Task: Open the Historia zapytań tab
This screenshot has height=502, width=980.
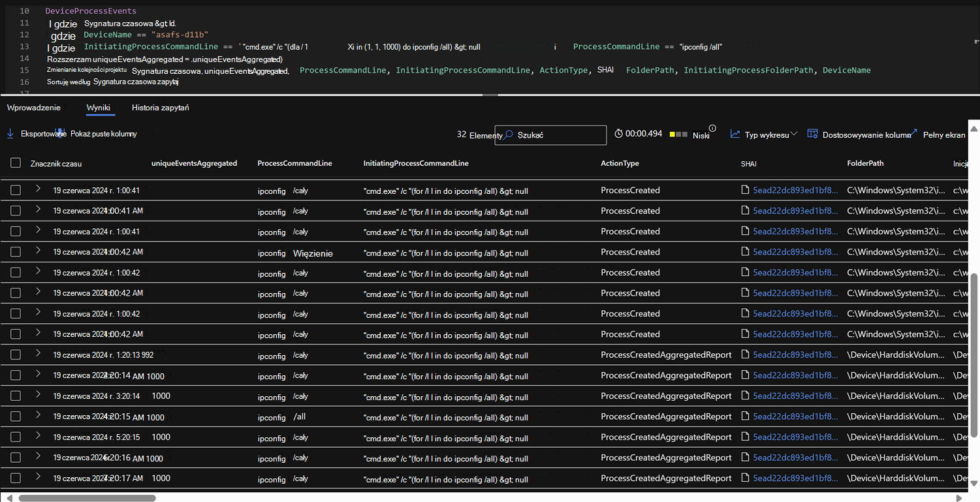Action: tap(160, 108)
